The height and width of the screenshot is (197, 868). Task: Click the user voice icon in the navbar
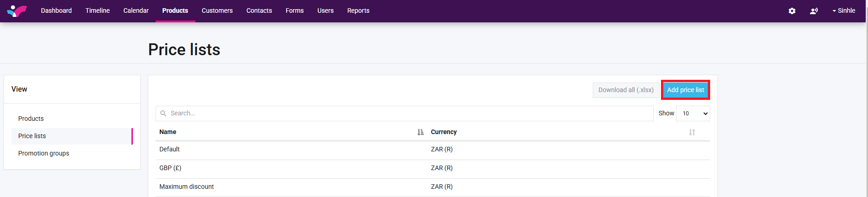814,11
